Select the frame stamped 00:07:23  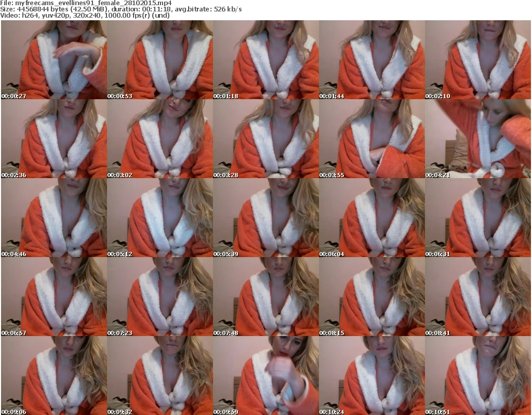160,297
